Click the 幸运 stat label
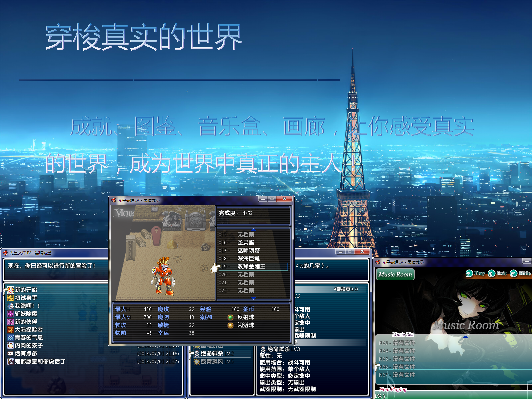The height and width of the screenshot is (399, 532). [163, 333]
